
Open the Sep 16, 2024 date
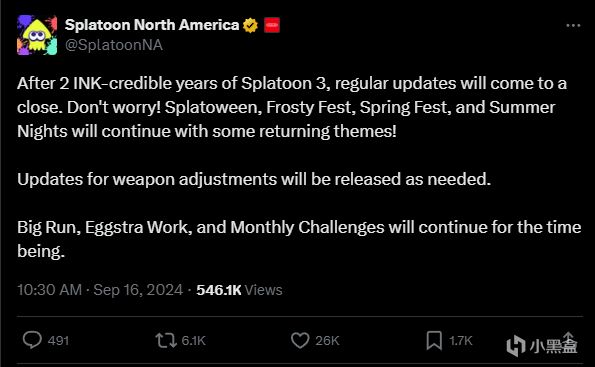point(138,290)
